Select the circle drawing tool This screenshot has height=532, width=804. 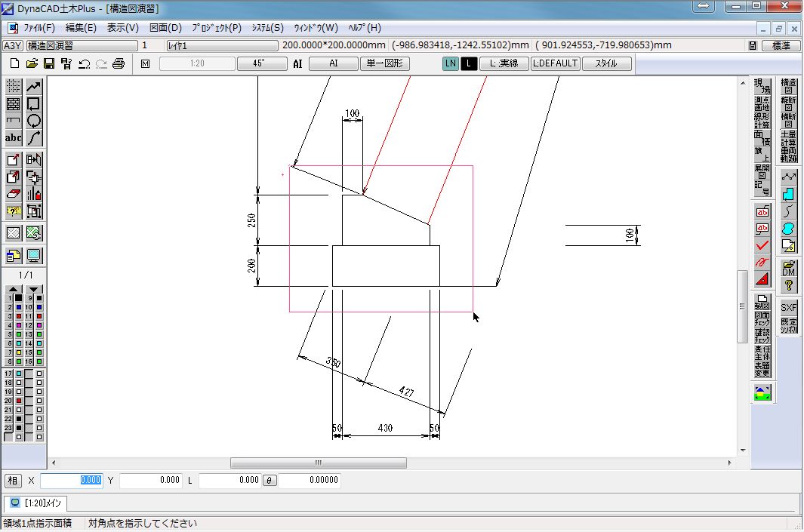coord(34,121)
